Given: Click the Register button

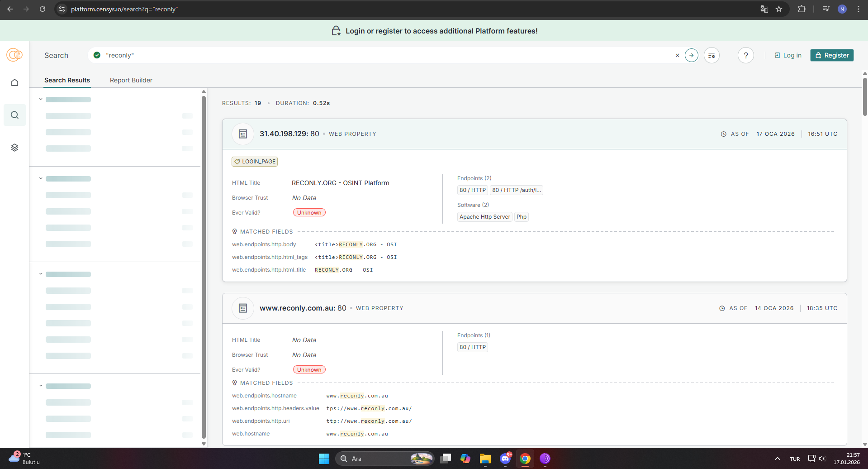Looking at the screenshot, I should tap(832, 55).
